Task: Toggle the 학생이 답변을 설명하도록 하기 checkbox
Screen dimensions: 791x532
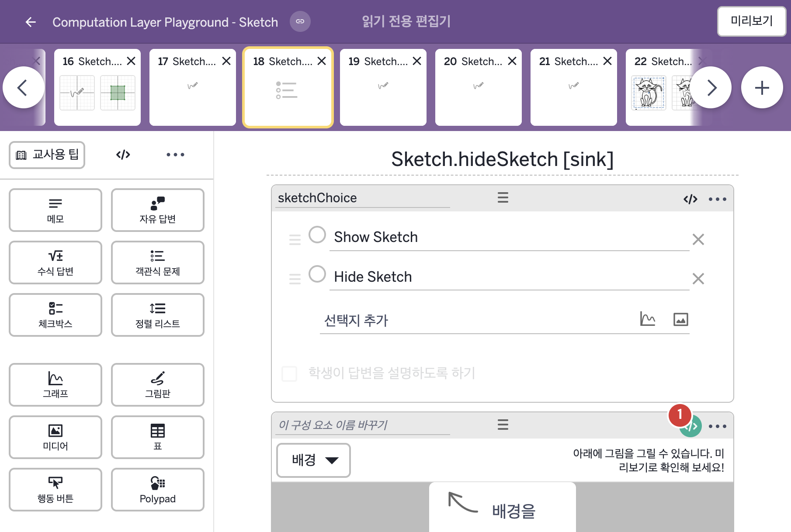Action: point(289,374)
